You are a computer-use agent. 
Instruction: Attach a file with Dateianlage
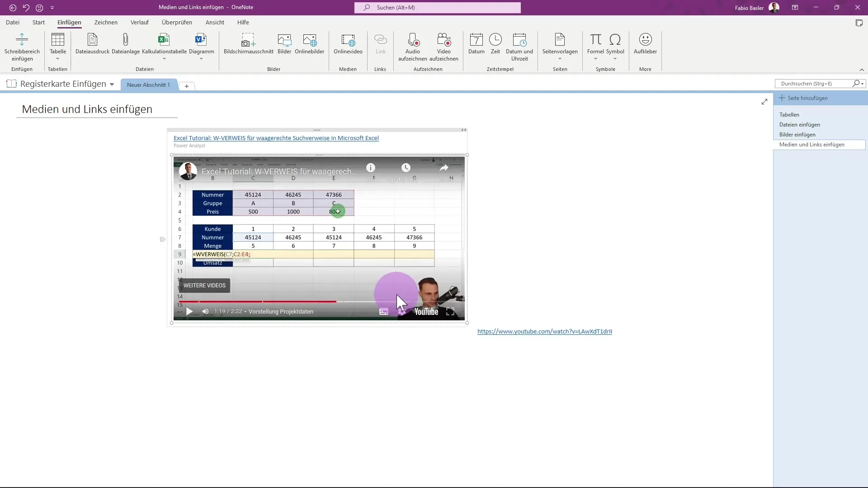(126, 44)
